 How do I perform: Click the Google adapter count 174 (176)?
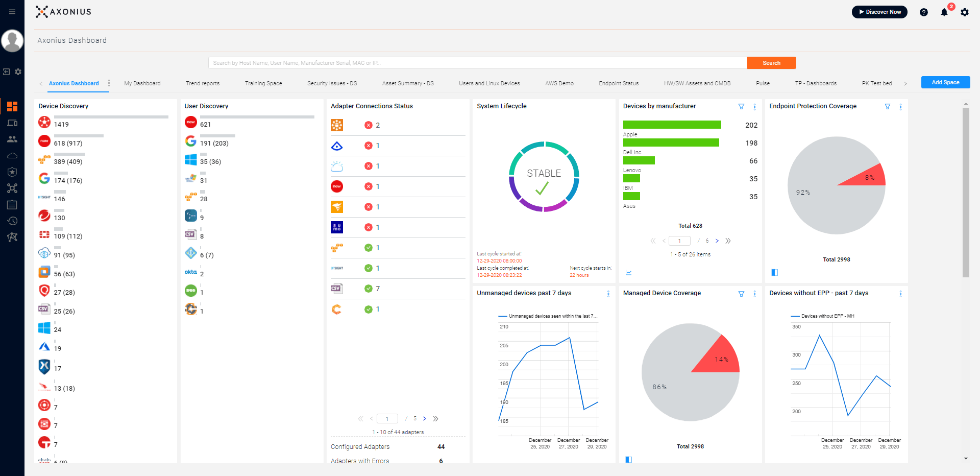click(x=68, y=180)
